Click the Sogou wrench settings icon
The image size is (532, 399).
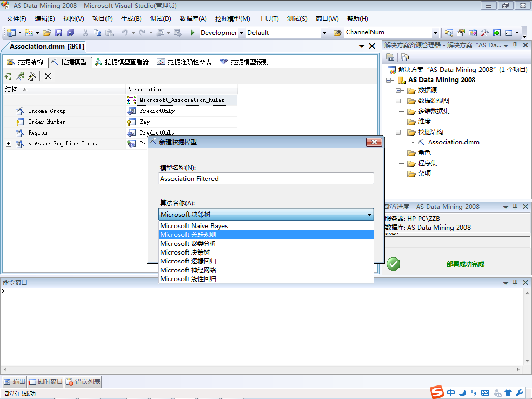(519, 393)
